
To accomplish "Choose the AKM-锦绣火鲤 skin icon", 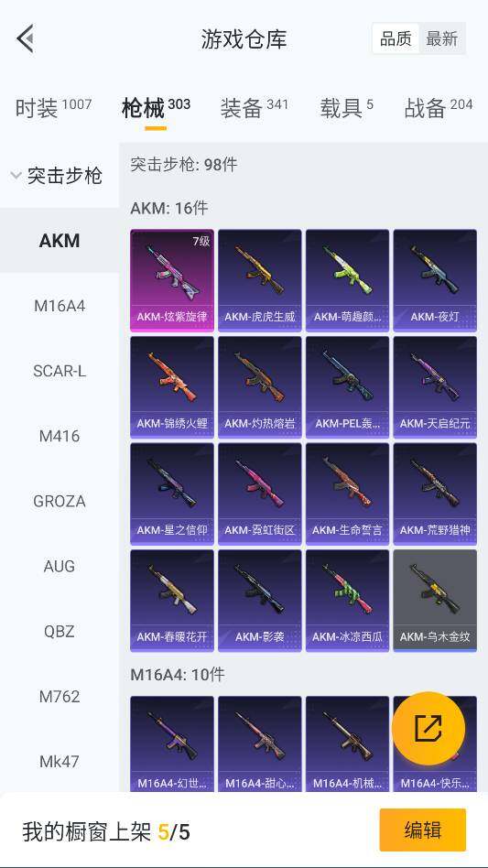I will click(x=172, y=387).
